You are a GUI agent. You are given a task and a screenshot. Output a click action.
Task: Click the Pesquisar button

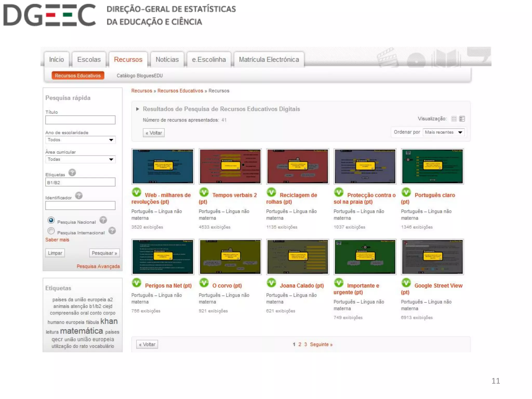[x=104, y=253]
